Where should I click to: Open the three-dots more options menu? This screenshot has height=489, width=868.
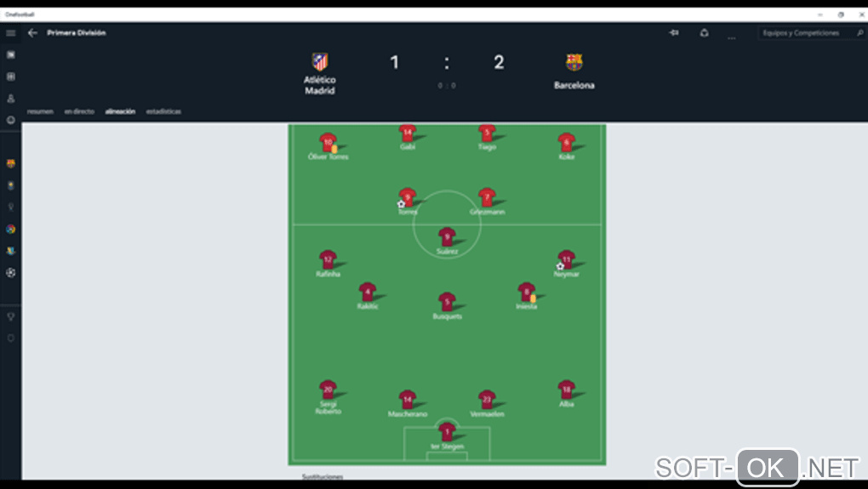click(x=731, y=36)
